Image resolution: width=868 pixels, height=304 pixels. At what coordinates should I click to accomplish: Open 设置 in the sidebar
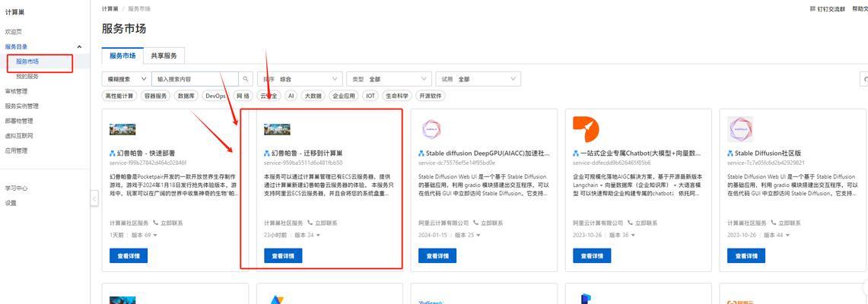tap(11, 203)
